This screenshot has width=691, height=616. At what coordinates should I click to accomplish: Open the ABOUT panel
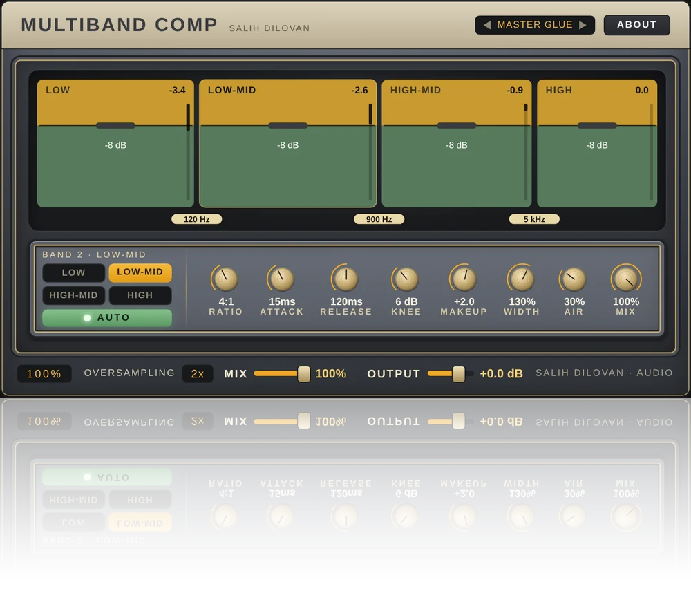(x=637, y=25)
